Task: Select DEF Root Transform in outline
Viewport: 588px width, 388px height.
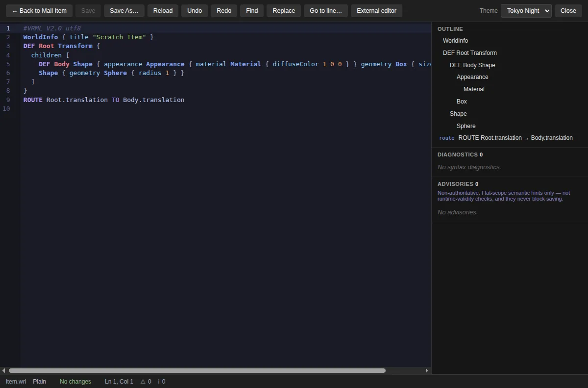Action: (x=469, y=53)
